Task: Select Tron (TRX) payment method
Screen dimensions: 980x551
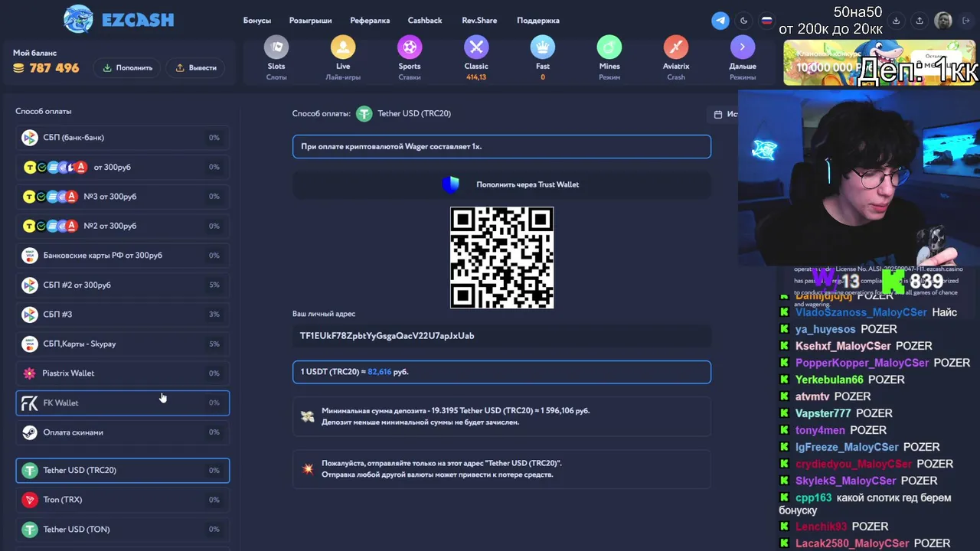Action: coord(122,500)
